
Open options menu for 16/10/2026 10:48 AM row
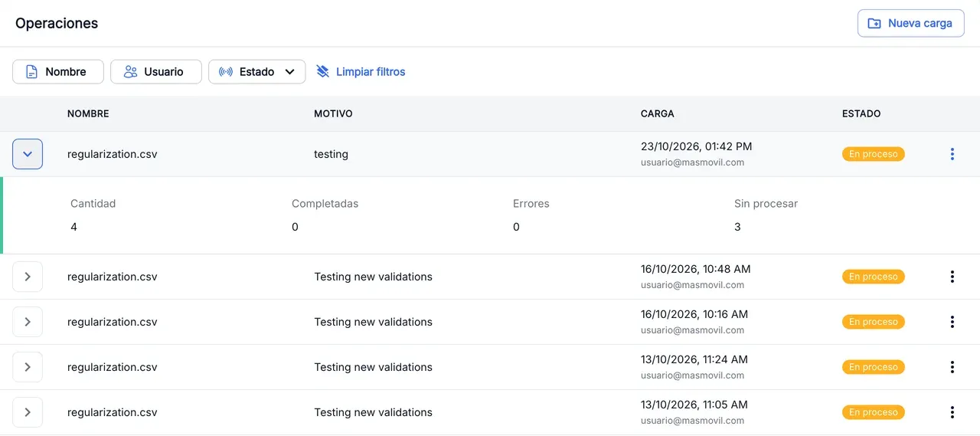(952, 277)
